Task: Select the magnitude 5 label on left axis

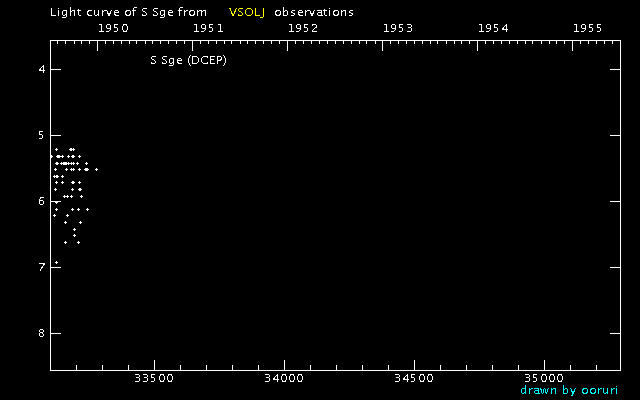Action: coord(42,135)
